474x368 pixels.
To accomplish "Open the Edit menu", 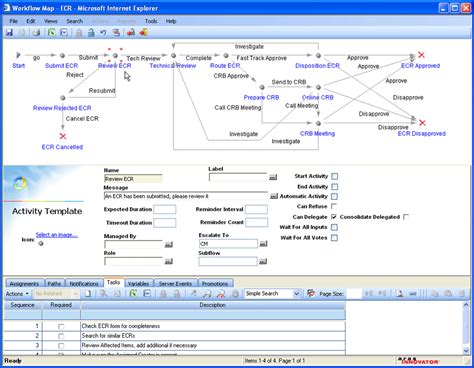I will point(31,21).
